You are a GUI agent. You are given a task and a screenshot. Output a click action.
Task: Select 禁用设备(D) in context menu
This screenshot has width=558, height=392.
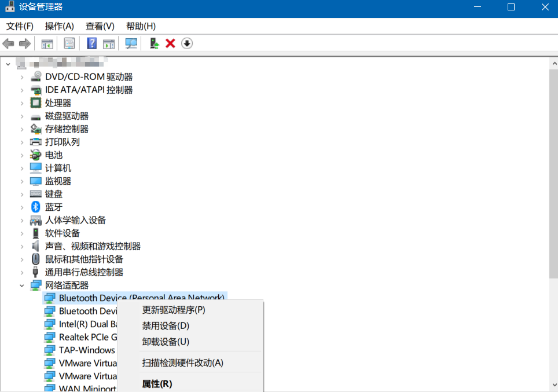click(x=166, y=326)
